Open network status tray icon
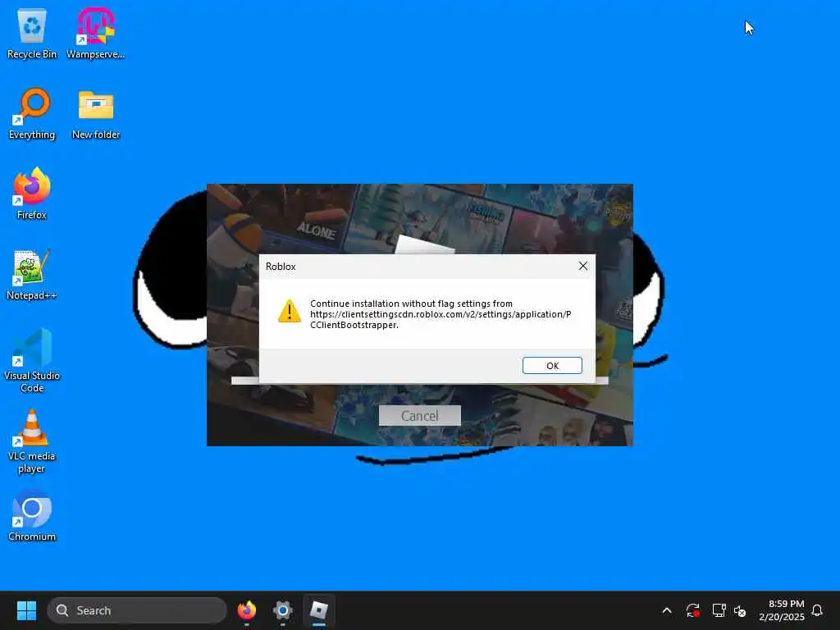 [x=719, y=610]
